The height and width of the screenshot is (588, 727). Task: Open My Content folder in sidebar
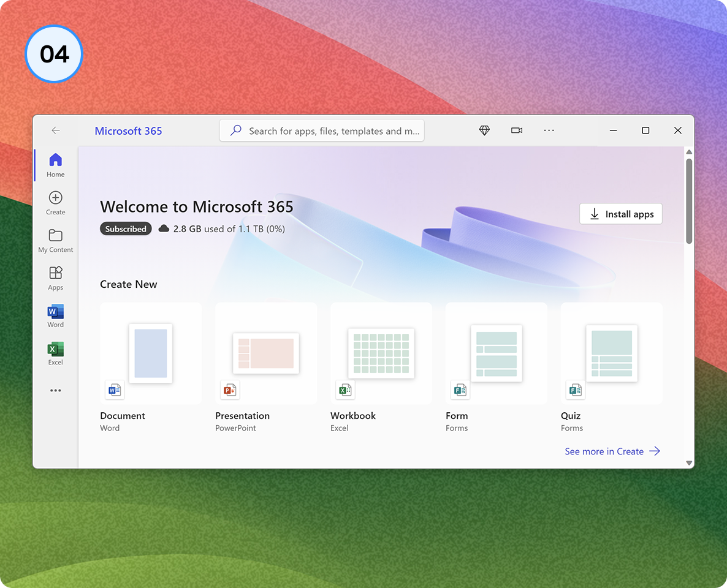tap(56, 241)
